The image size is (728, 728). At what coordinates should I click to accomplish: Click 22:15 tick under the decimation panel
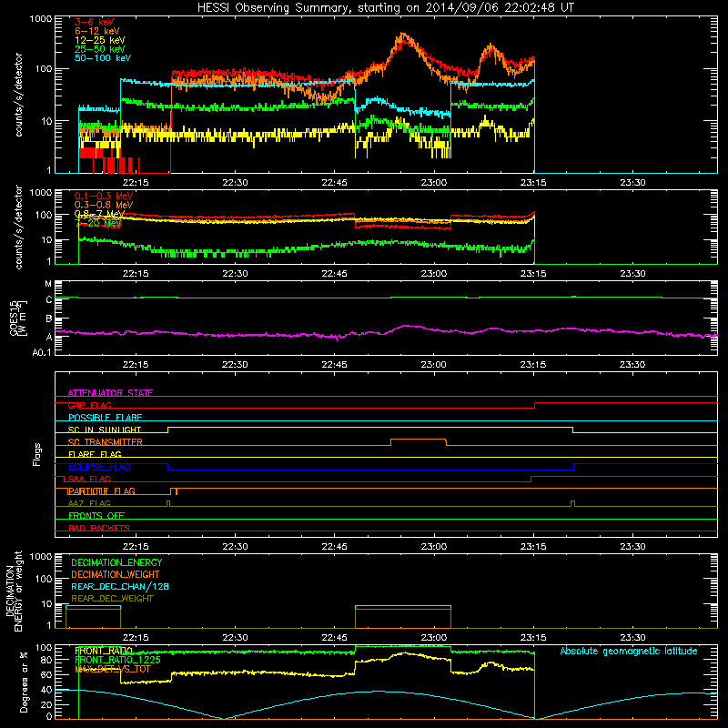[136, 638]
